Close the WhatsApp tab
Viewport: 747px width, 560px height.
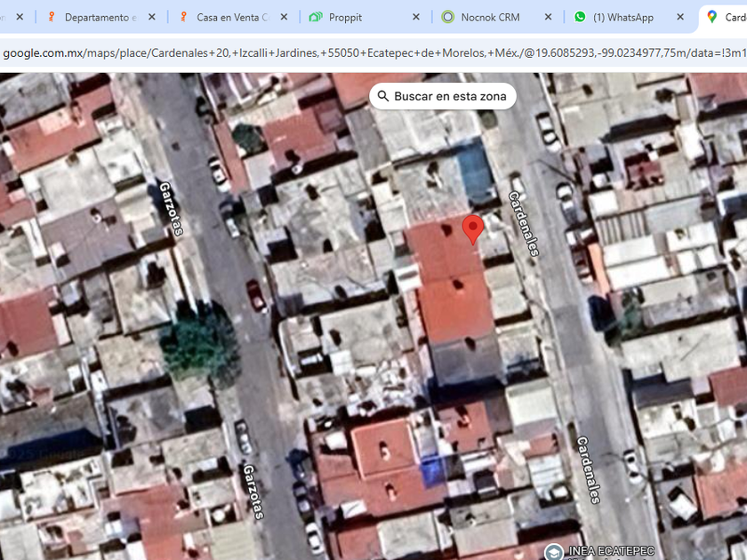tap(680, 17)
